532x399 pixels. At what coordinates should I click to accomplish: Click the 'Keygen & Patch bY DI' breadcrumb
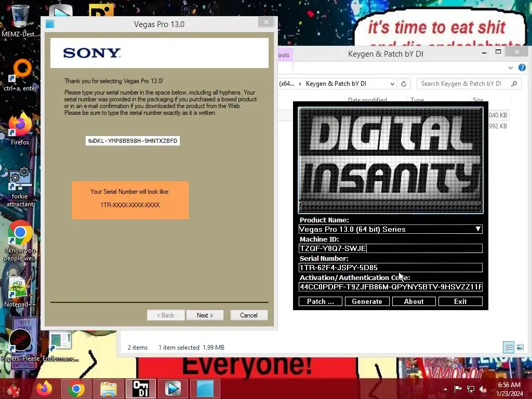(x=336, y=84)
